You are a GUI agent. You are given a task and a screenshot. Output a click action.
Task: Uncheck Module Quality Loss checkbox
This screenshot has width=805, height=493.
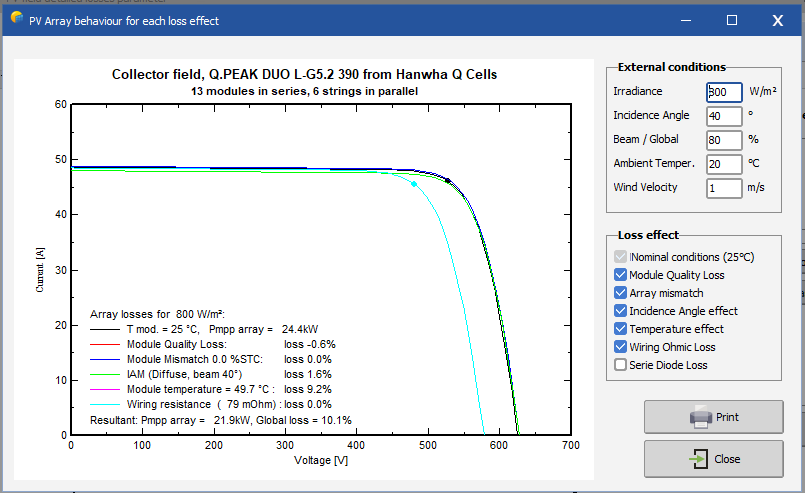point(620,275)
